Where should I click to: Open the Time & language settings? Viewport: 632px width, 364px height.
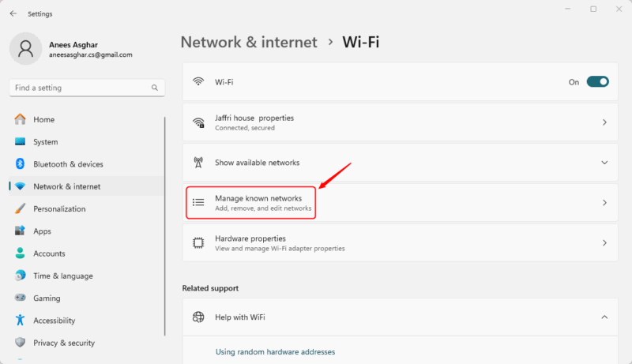[x=62, y=276]
